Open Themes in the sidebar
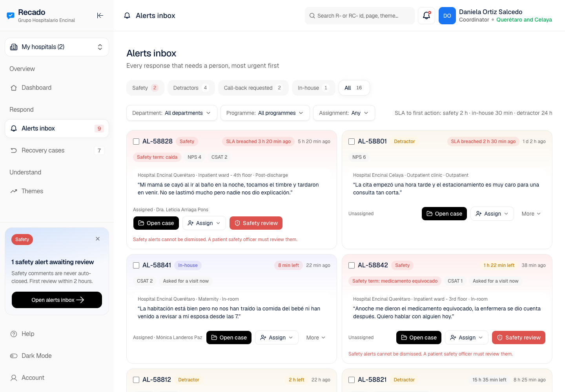 click(57, 191)
